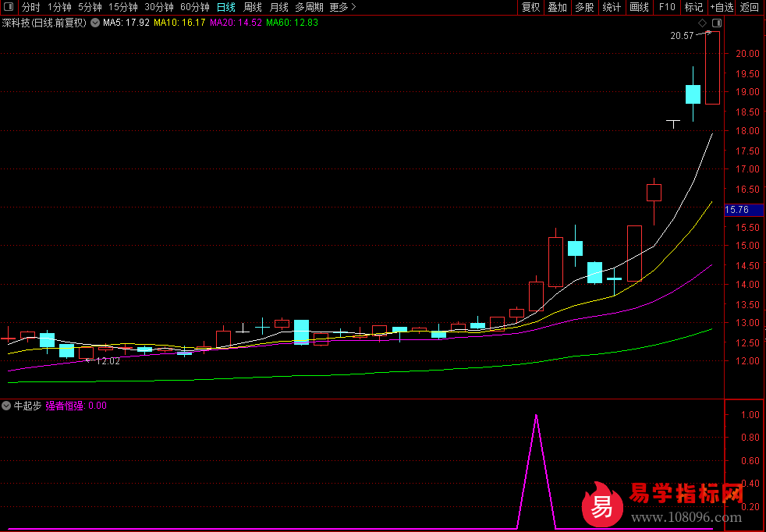
Task: Click the 复权 button
Action: [530, 7]
